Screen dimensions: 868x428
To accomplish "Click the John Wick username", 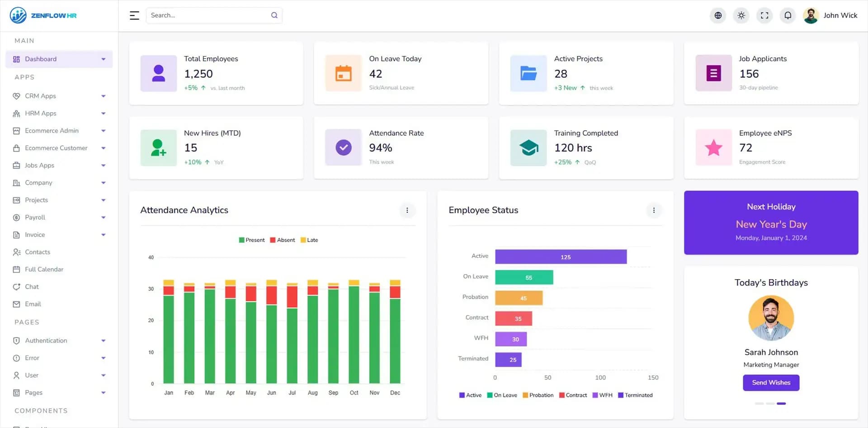I will point(840,15).
